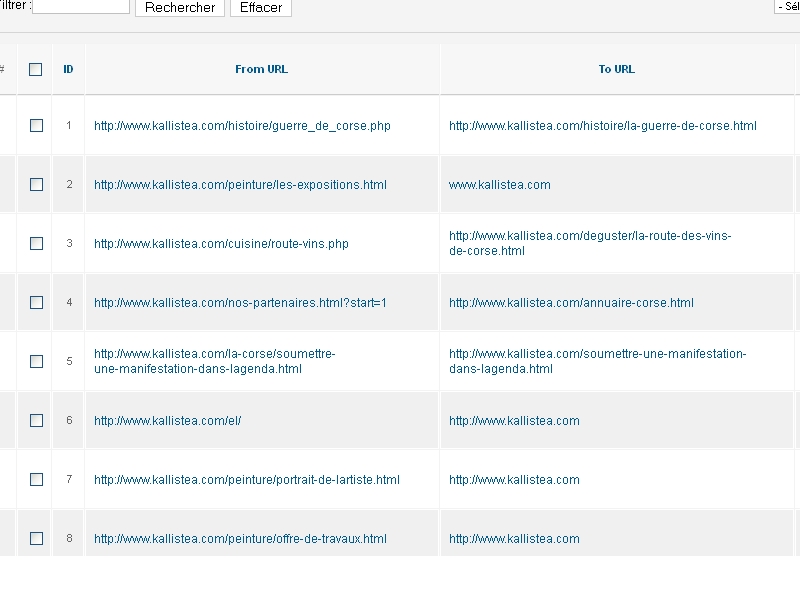Tick the checkbox for row ID 7
Image resolution: width=800 pixels, height=600 pixels.
[36, 480]
